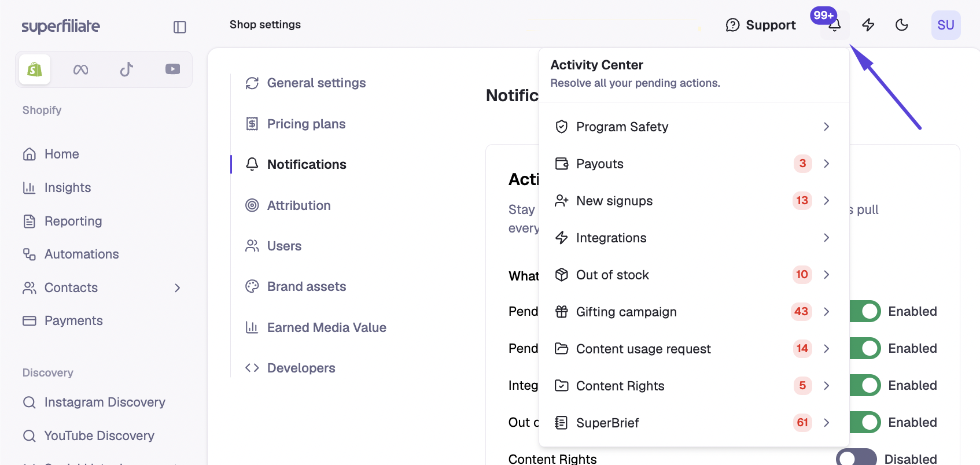Viewport: 980px width, 465px height.
Task: Expand New signups pending actions
Action: tap(694, 201)
